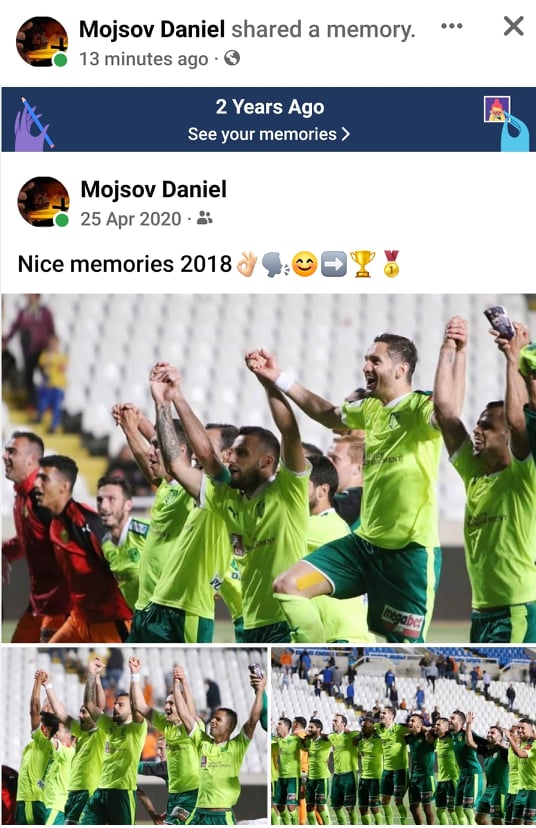Viewport: 536px width, 828px height.
Task: Click the friends audience icon beside 25 Apr 2020
Action: coord(204,218)
